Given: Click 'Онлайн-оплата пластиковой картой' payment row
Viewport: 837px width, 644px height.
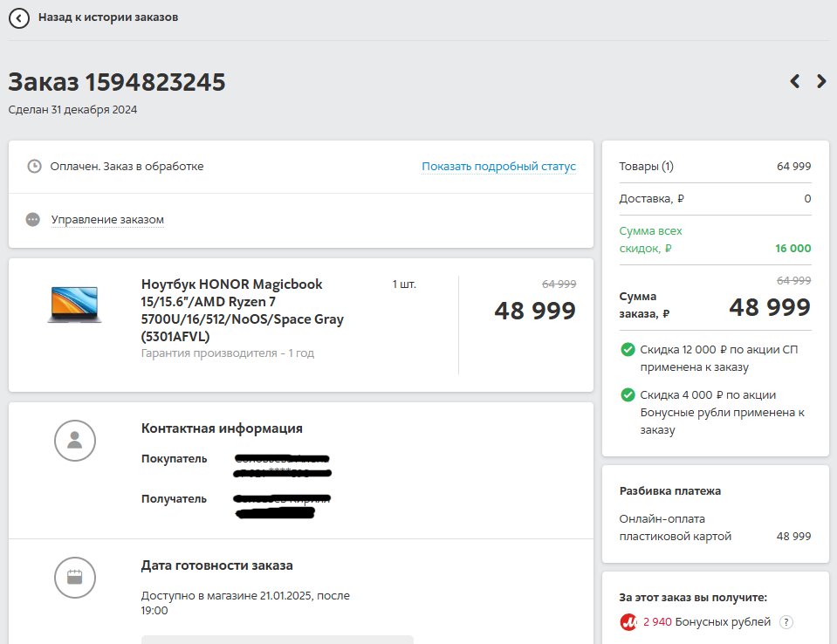Looking at the screenshot, I should tap(715, 527).
